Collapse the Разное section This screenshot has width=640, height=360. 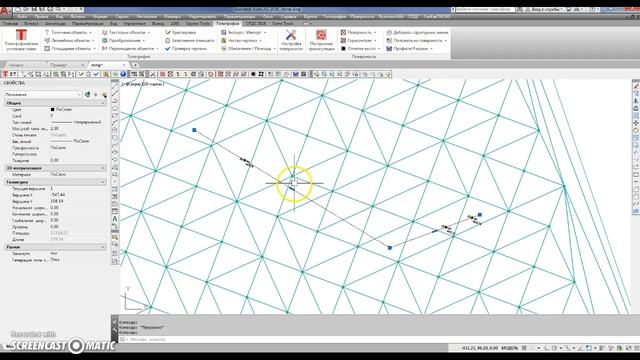click(x=102, y=247)
